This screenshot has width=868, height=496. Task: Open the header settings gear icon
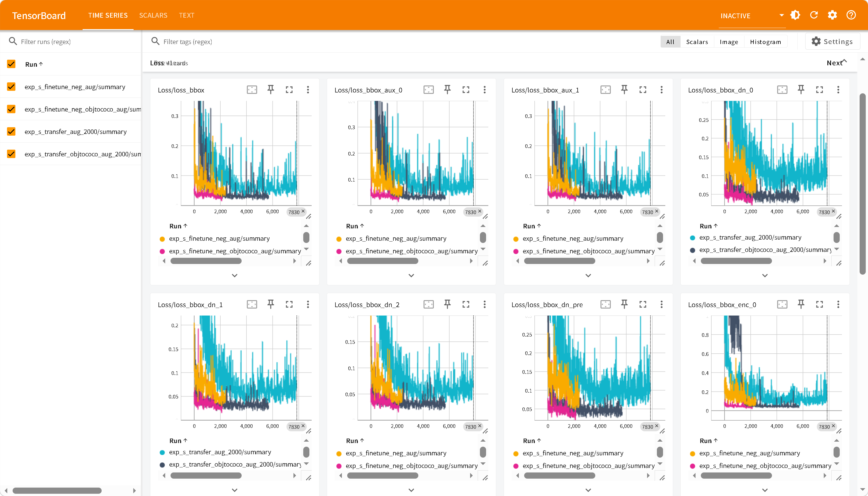[832, 15]
